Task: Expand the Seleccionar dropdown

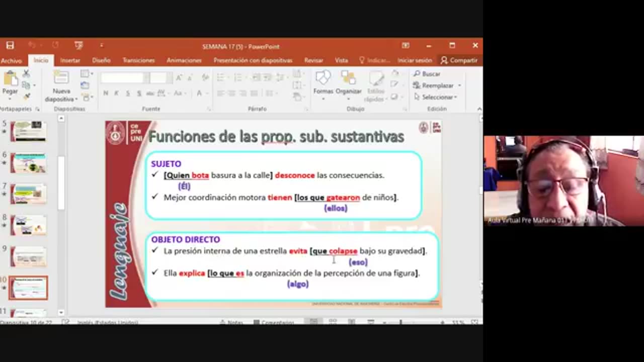Action: [455, 98]
